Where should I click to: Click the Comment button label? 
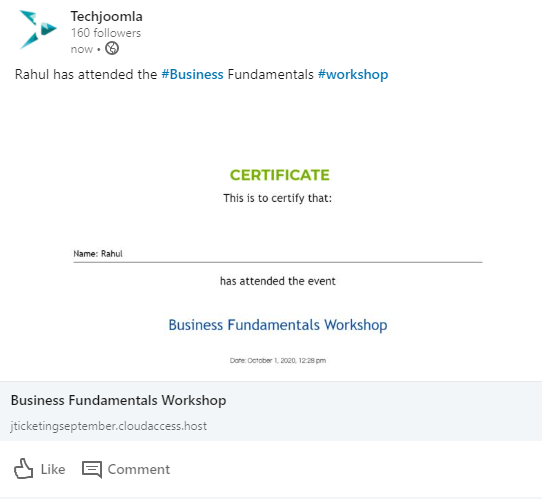[x=139, y=469]
